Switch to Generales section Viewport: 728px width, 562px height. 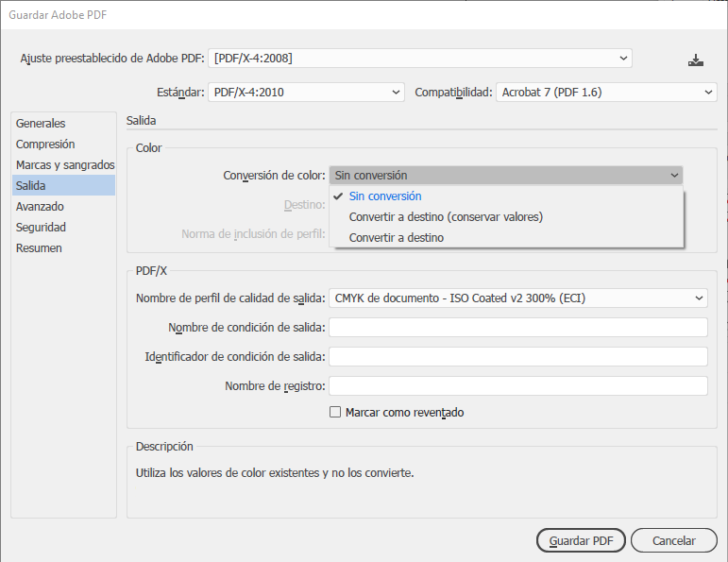63,123
